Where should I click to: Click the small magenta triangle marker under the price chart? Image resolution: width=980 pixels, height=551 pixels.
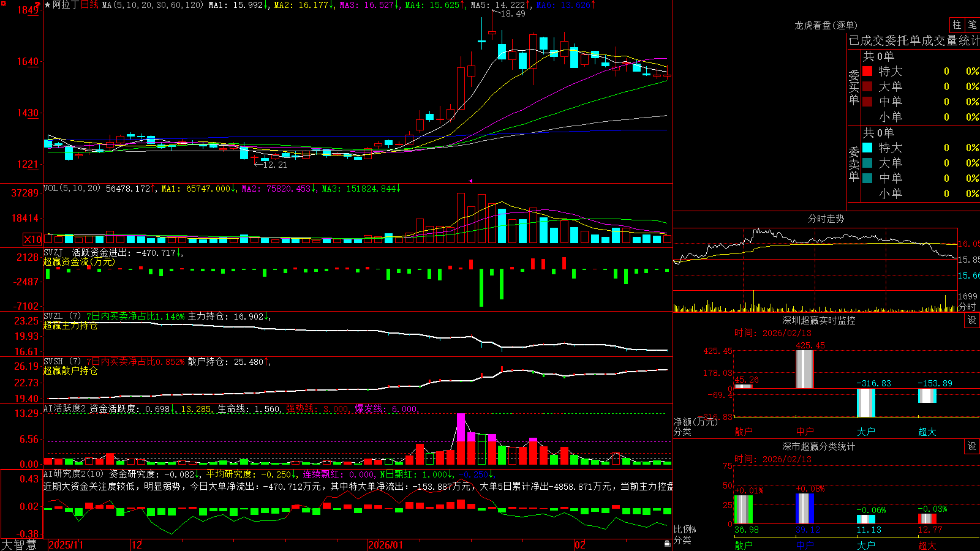(470, 181)
